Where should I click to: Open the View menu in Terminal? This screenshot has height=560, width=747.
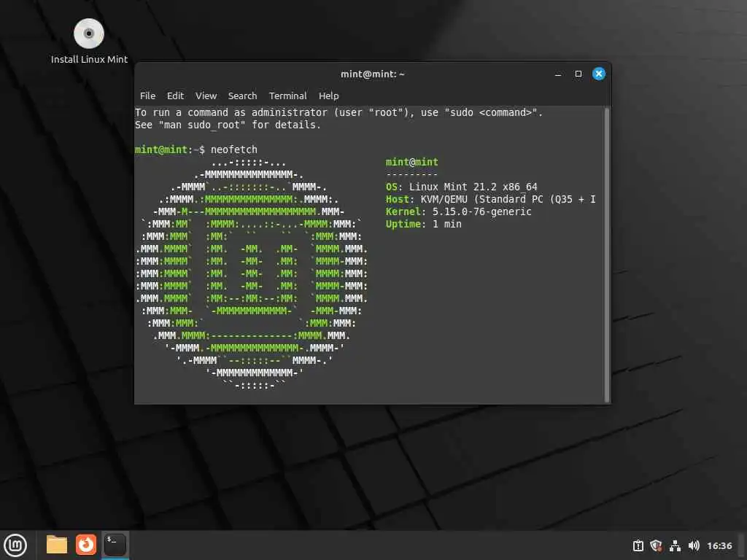pyautogui.click(x=206, y=96)
